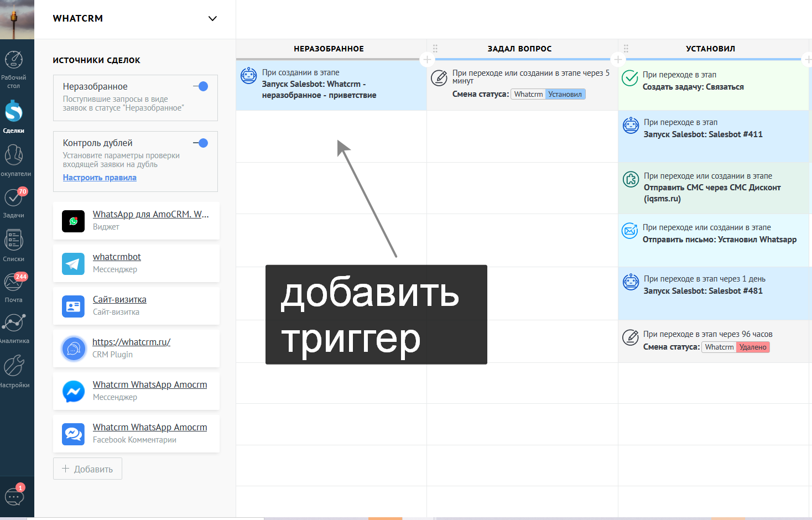Open the Whatcrm WhatsApp Amocrm Facebook Комментарии link

point(150,427)
